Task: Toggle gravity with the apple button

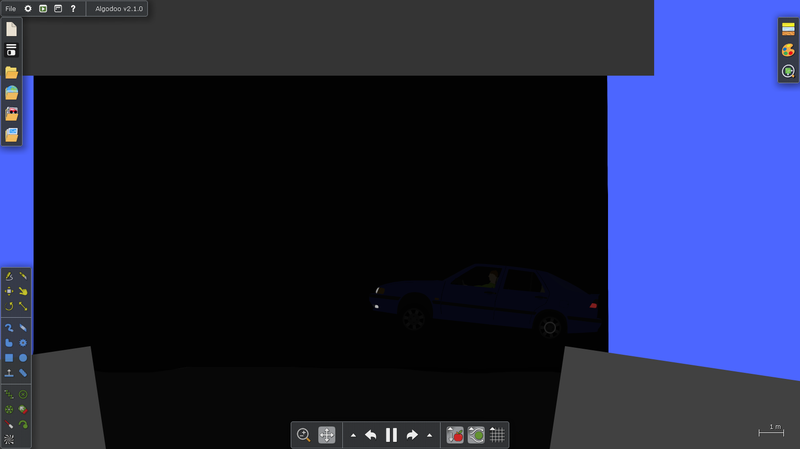Action: [x=455, y=435]
